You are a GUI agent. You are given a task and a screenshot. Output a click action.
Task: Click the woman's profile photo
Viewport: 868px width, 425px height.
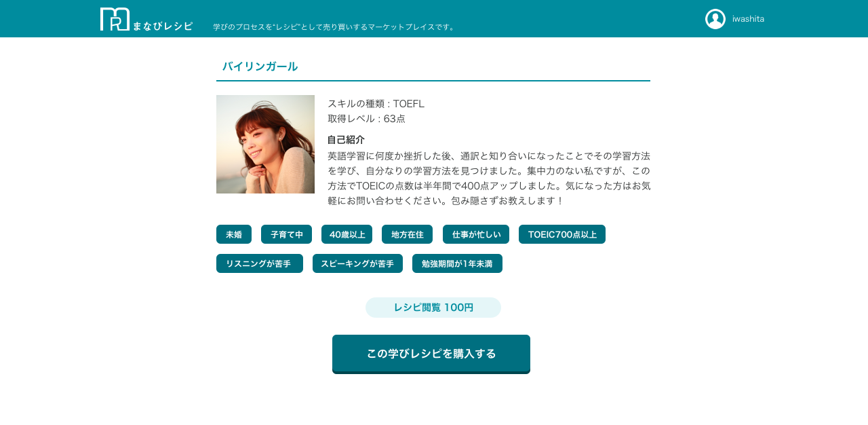(265, 144)
